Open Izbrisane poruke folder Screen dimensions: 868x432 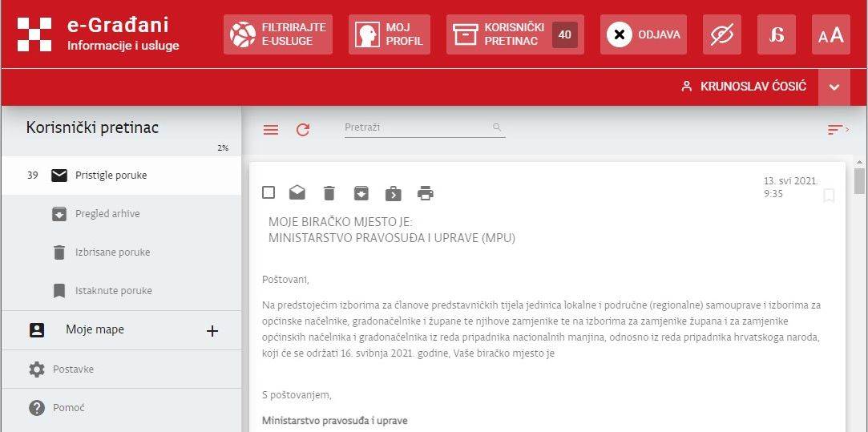tap(121, 252)
